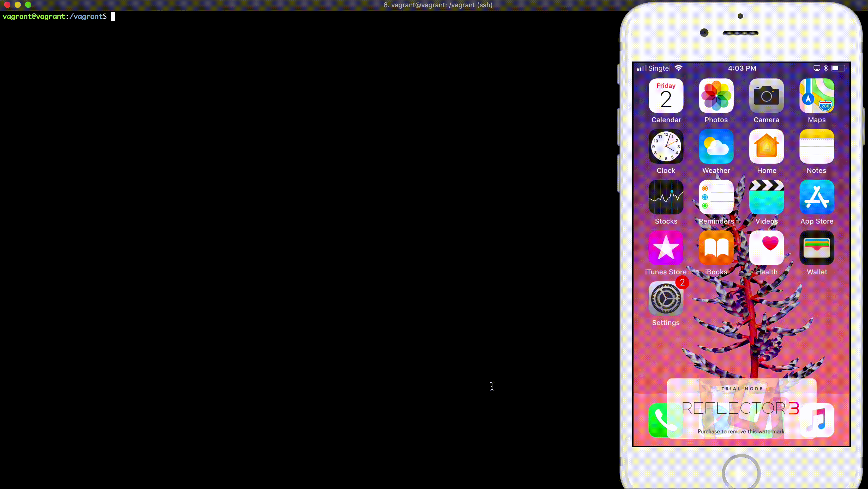Image resolution: width=868 pixels, height=489 pixels.
Task: Open the Videos app
Action: click(x=766, y=197)
